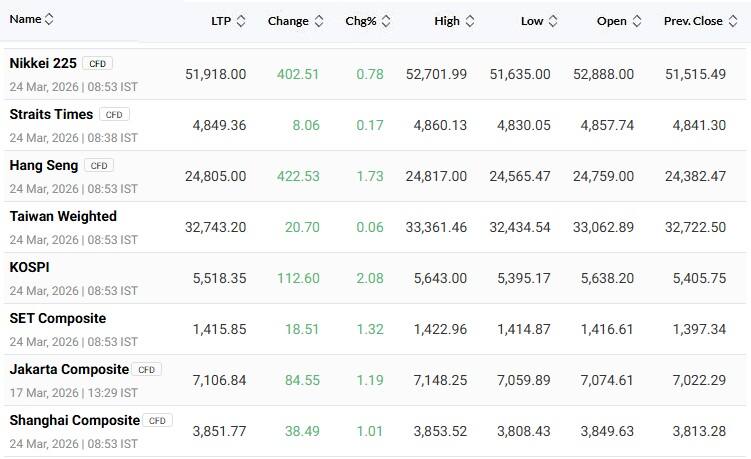Open the KOSPI index link
This screenshot has height=459, width=751.
coord(30,267)
